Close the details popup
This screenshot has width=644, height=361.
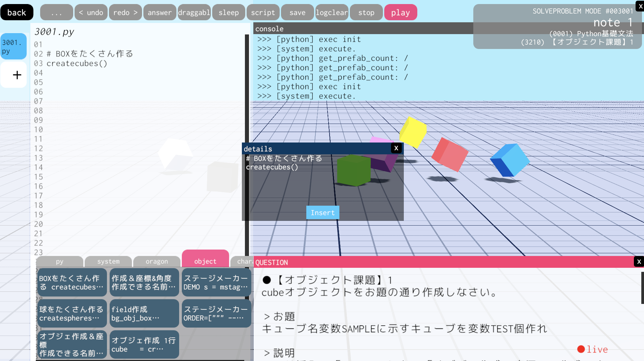tap(396, 148)
